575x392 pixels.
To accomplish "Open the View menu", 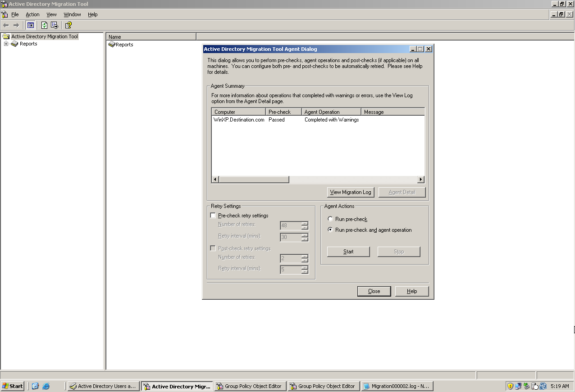I will coord(51,14).
